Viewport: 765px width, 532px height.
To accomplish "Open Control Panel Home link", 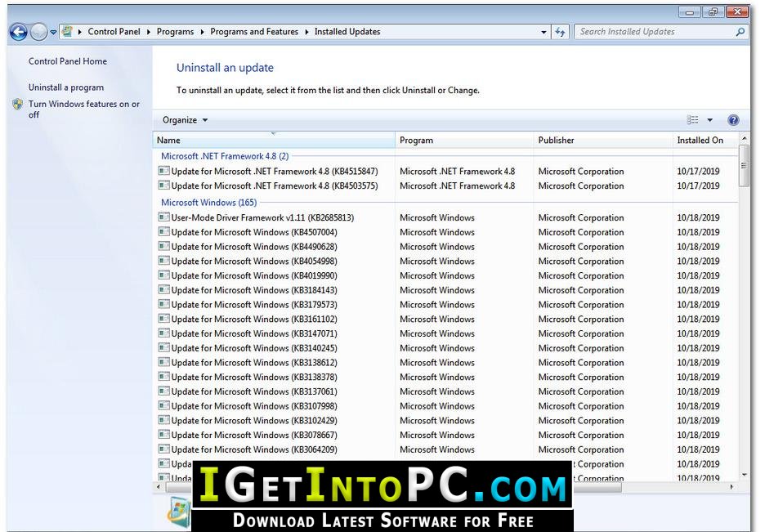I will pos(67,61).
